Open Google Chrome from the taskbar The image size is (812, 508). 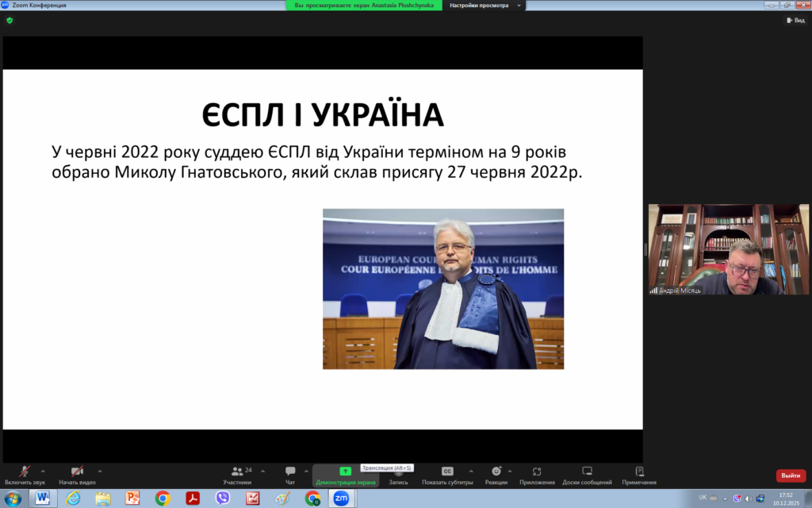click(163, 498)
